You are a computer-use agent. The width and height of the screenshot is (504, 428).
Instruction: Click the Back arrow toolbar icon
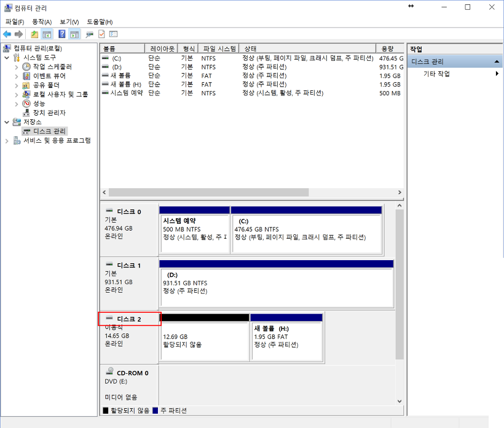[7, 34]
